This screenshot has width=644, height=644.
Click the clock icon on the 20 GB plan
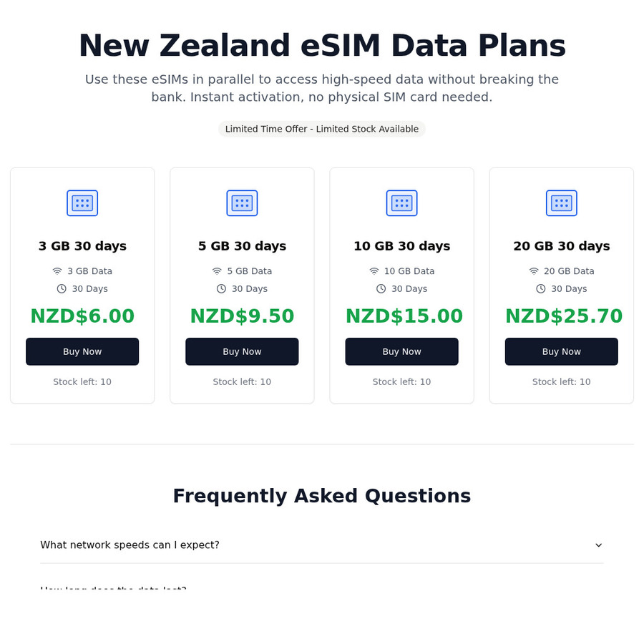(x=540, y=288)
